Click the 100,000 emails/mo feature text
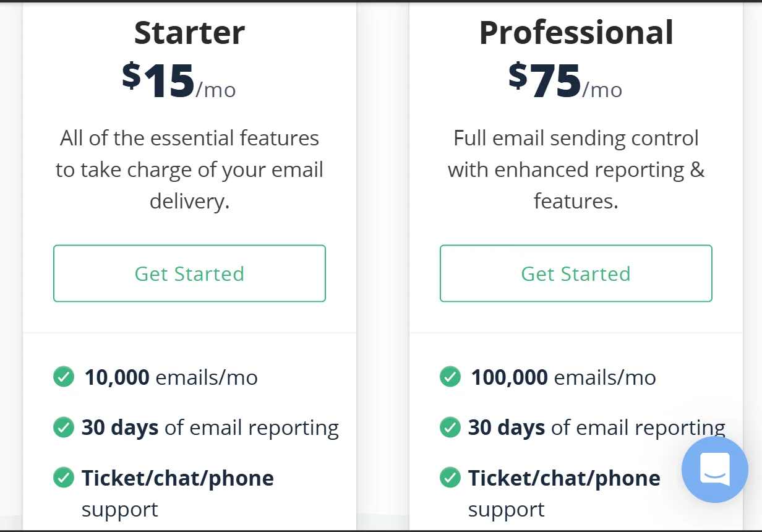This screenshot has height=532, width=762. coord(563,377)
